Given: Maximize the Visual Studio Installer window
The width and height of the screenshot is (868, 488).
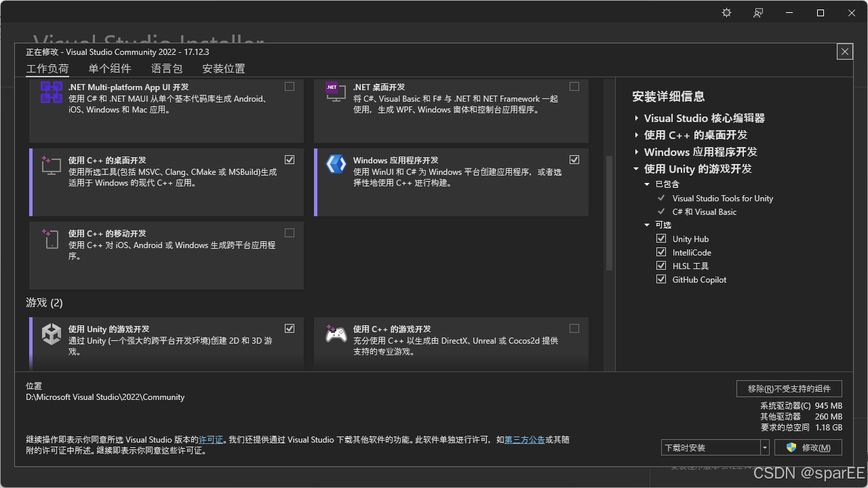Looking at the screenshot, I should coord(821,13).
